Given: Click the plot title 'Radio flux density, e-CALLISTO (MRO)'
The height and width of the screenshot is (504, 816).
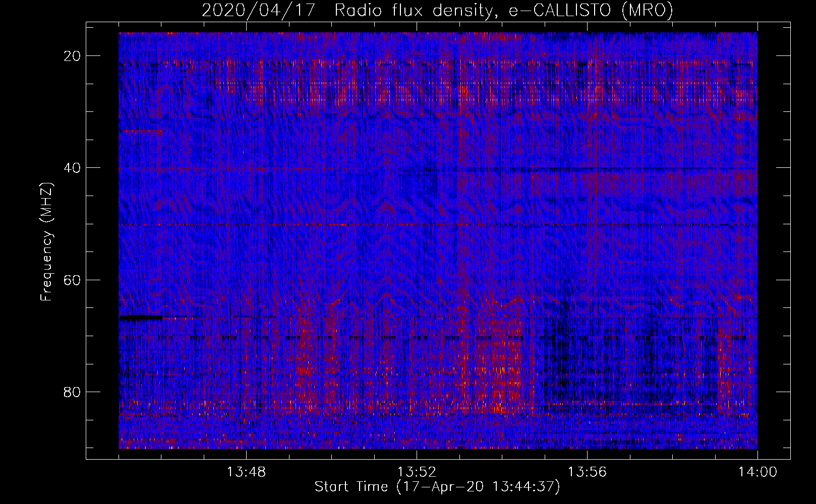Looking at the screenshot, I should (504, 11).
